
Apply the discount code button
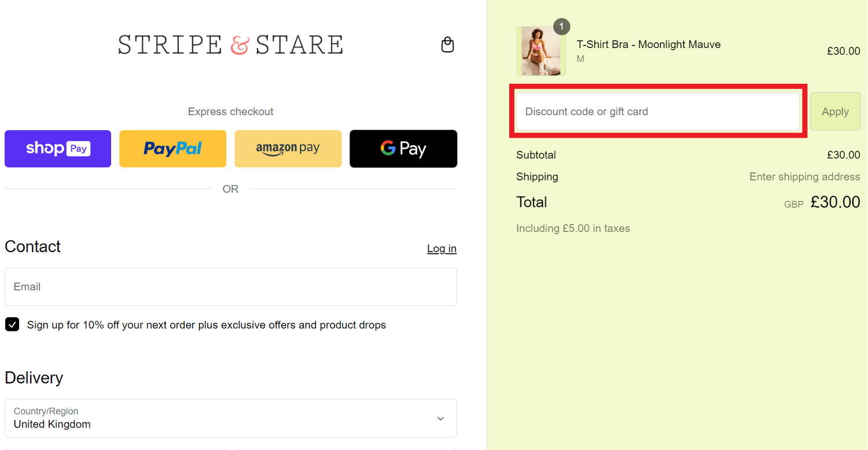click(x=835, y=112)
